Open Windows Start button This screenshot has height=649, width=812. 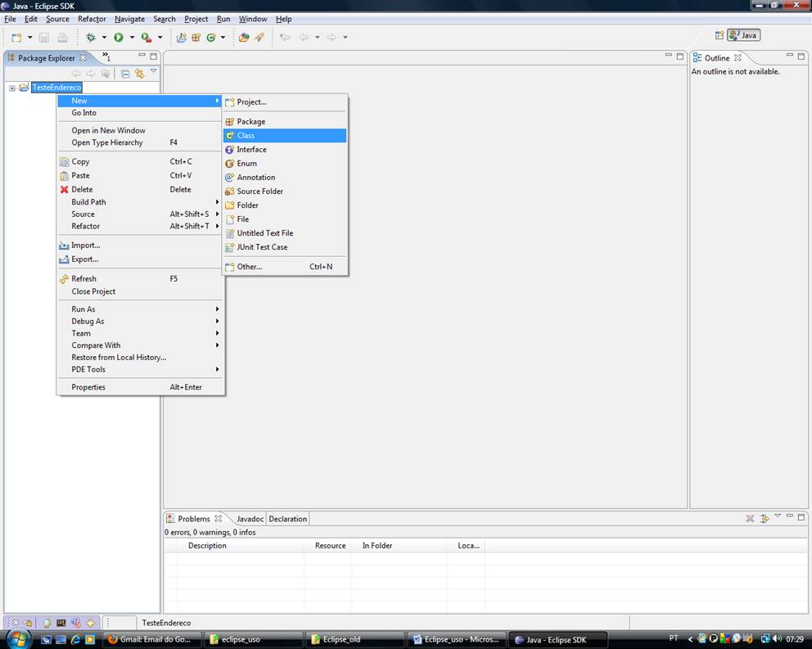[19, 639]
